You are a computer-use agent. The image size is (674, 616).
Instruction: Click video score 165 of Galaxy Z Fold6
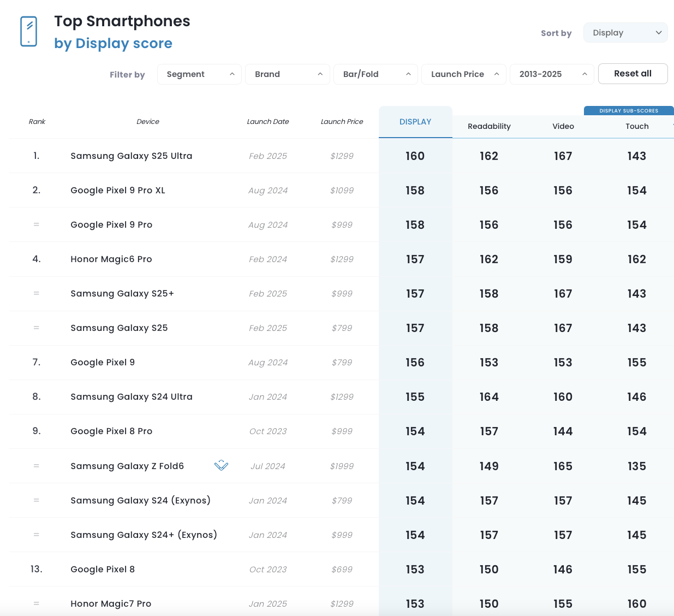coord(563,466)
